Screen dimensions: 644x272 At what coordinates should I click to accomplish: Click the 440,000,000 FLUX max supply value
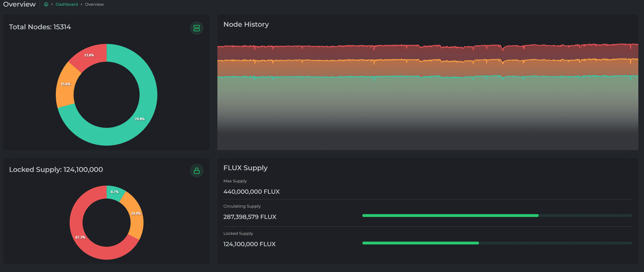coord(251,192)
